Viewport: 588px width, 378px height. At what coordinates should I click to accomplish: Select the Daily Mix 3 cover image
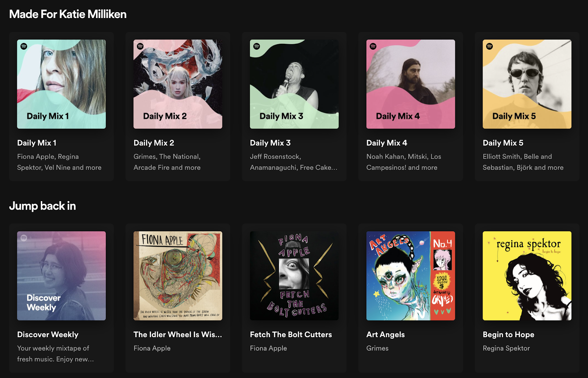click(294, 84)
